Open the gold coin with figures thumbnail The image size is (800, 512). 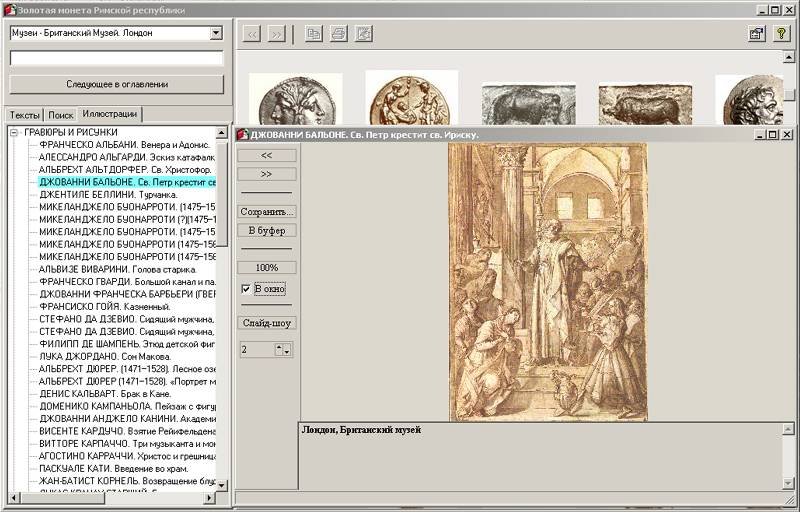tap(411, 97)
